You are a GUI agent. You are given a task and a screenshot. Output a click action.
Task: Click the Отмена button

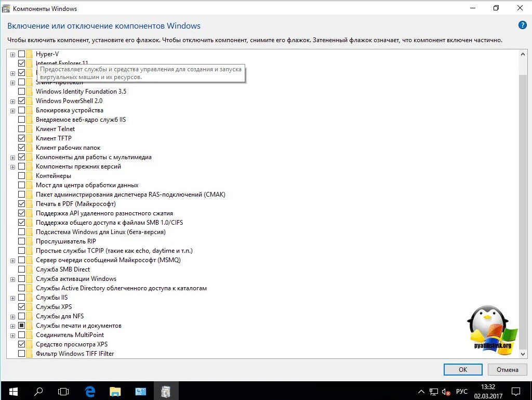point(507,369)
